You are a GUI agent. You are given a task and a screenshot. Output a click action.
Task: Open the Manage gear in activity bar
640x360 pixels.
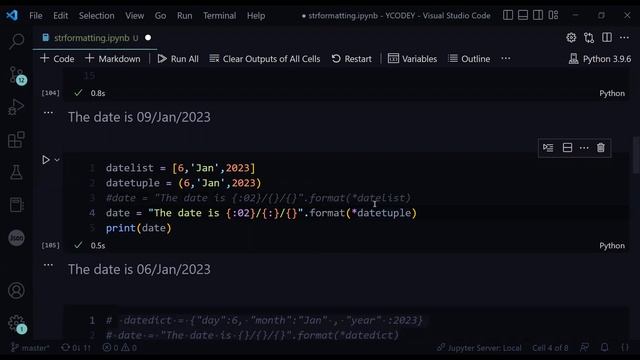[x=17, y=324]
